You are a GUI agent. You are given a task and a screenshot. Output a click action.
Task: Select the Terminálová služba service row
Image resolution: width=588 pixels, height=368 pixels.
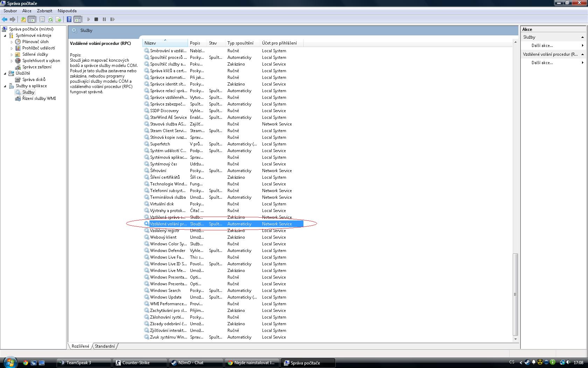tap(223, 197)
